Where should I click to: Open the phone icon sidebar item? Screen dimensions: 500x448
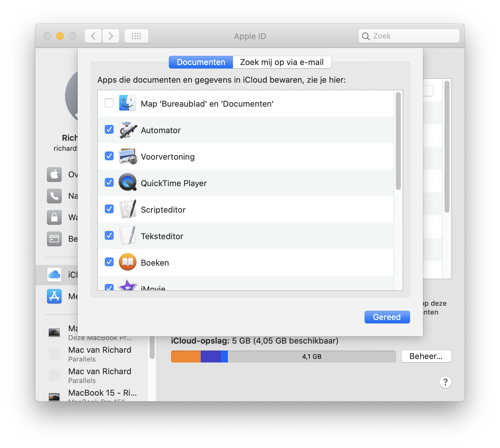(x=54, y=196)
